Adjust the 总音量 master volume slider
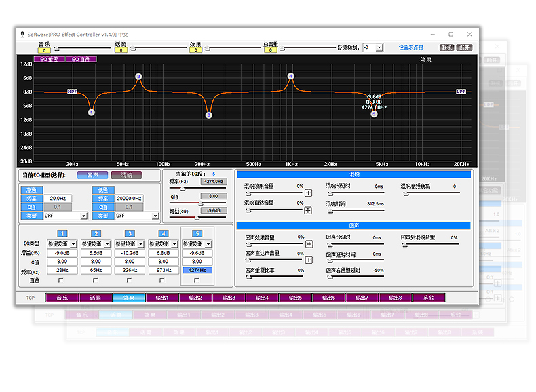Screen dimensions: 536x392 point(308,48)
